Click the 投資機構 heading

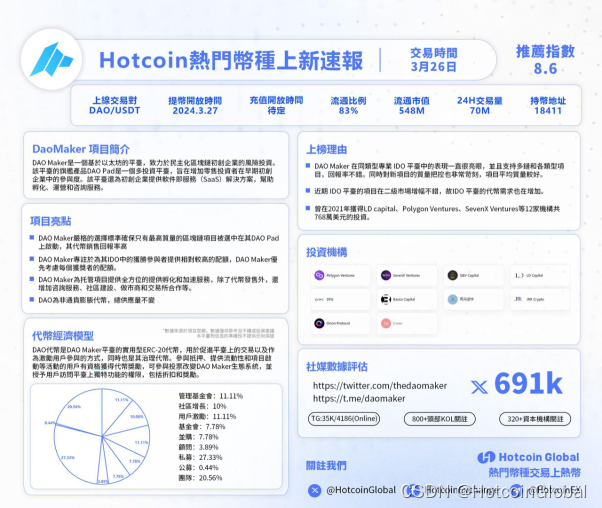pyautogui.click(x=327, y=252)
